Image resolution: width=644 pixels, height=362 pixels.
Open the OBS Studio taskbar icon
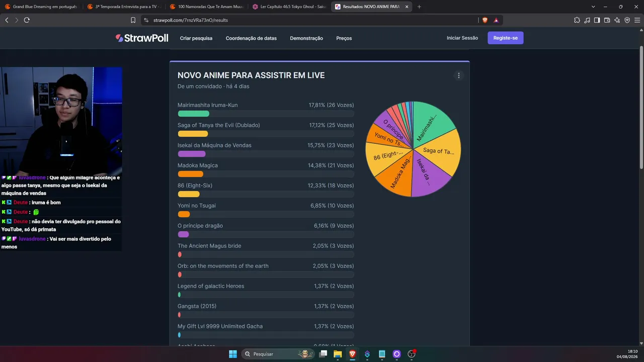click(x=412, y=354)
